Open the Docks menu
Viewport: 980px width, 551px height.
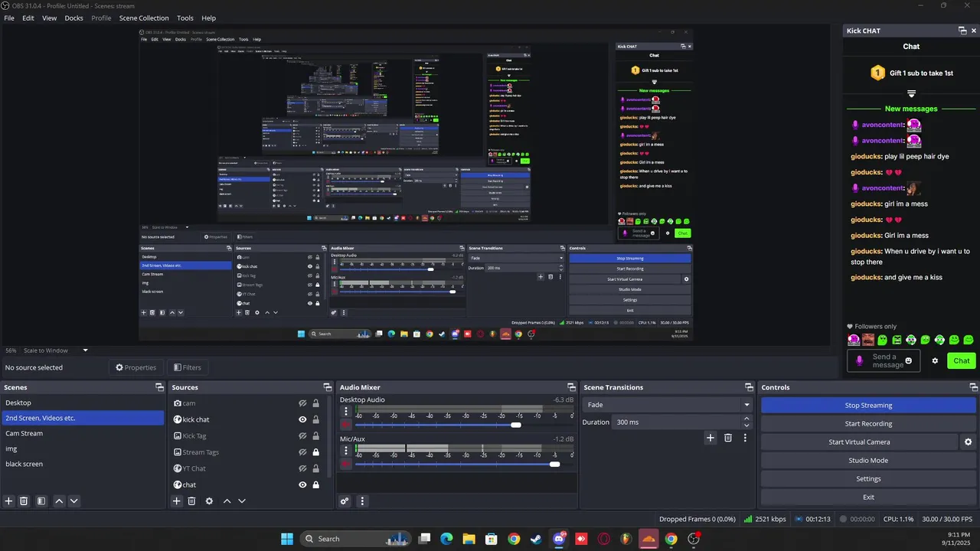click(73, 18)
